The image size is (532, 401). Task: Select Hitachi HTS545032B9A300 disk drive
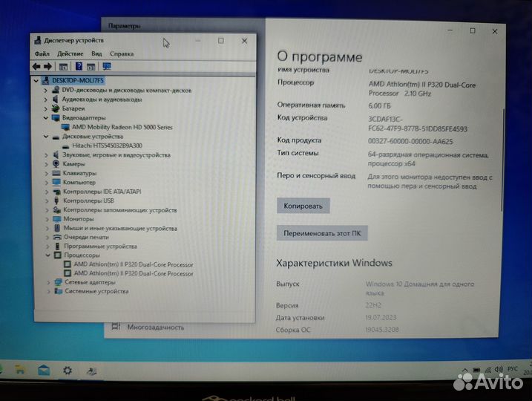tap(107, 146)
